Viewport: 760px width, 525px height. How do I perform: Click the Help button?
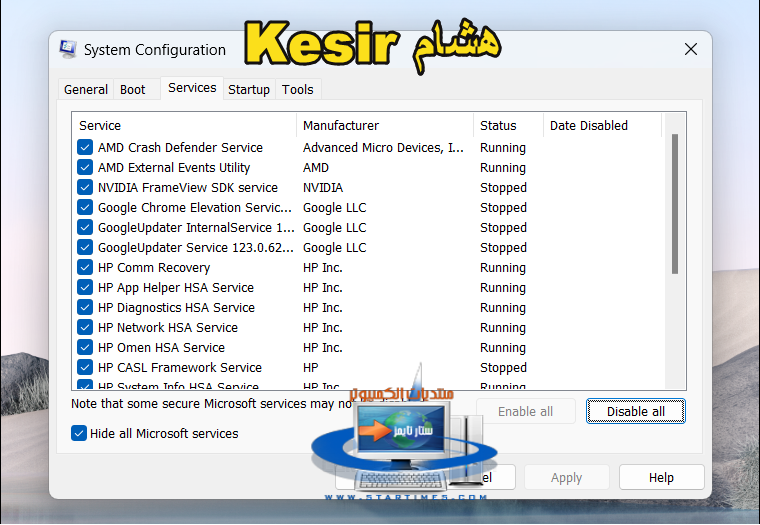click(x=661, y=477)
